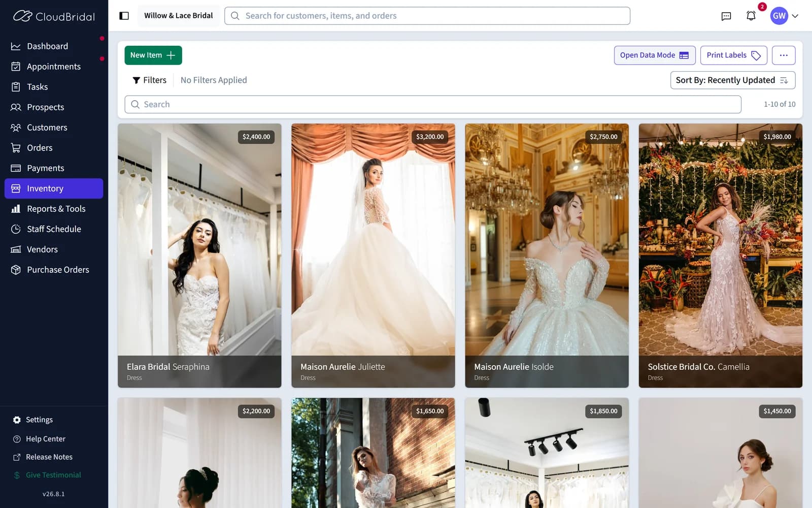The height and width of the screenshot is (508, 812).
Task: Go to Purchase Orders
Action: (x=54, y=270)
